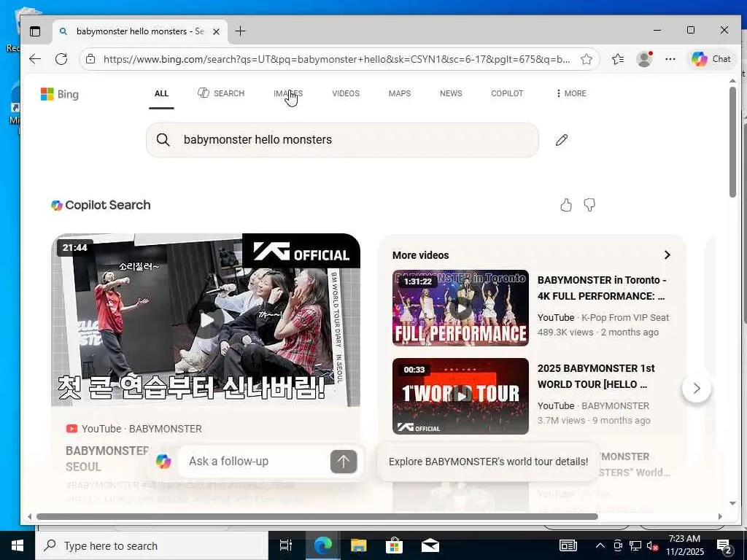This screenshot has width=747, height=560.
Task: Open the Windows Start menu
Action: click(18, 545)
